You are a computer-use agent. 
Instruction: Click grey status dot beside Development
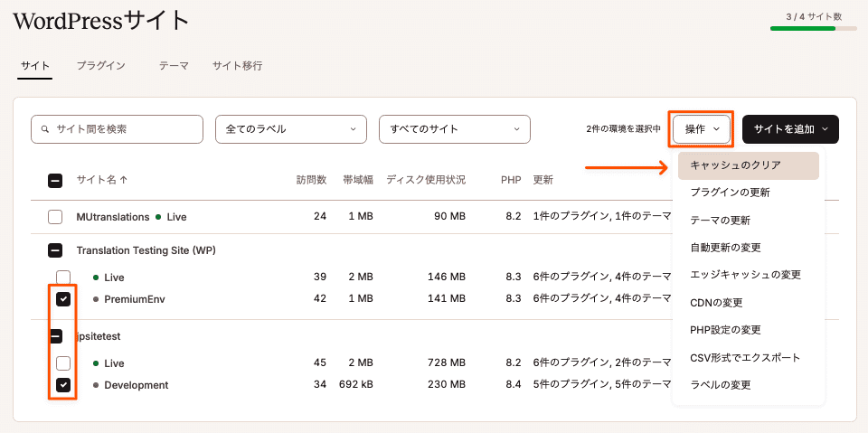tap(96, 385)
